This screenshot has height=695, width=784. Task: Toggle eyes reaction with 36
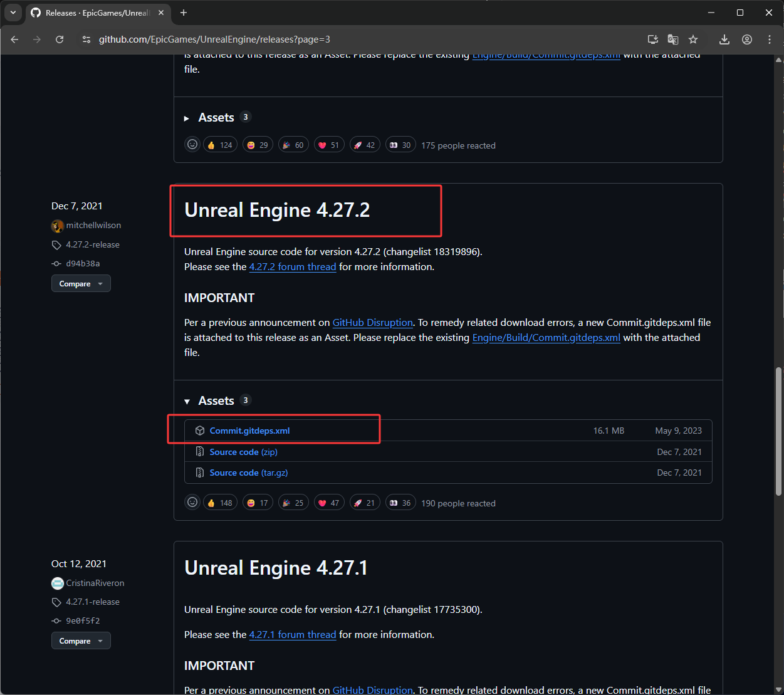pos(400,503)
